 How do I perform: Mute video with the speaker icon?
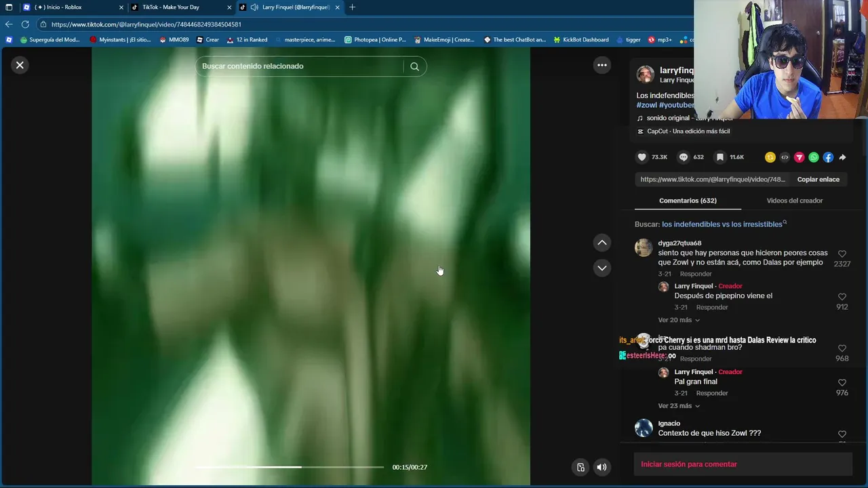[x=601, y=467]
